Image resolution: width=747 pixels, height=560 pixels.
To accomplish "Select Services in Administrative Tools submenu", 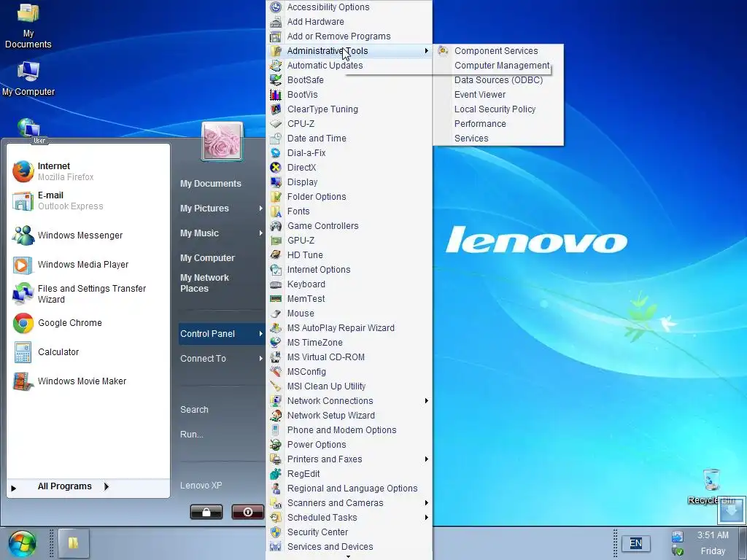I will click(x=498, y=138).
